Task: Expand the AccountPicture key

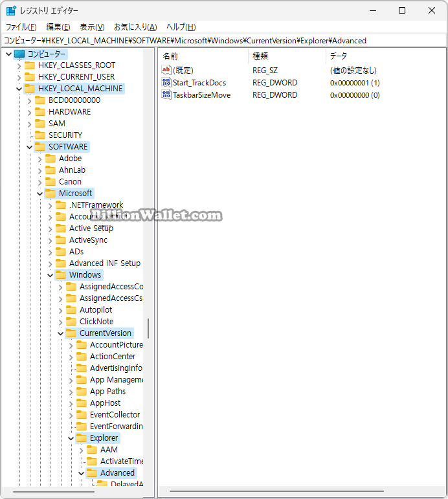Action: [x=71, y=346]
